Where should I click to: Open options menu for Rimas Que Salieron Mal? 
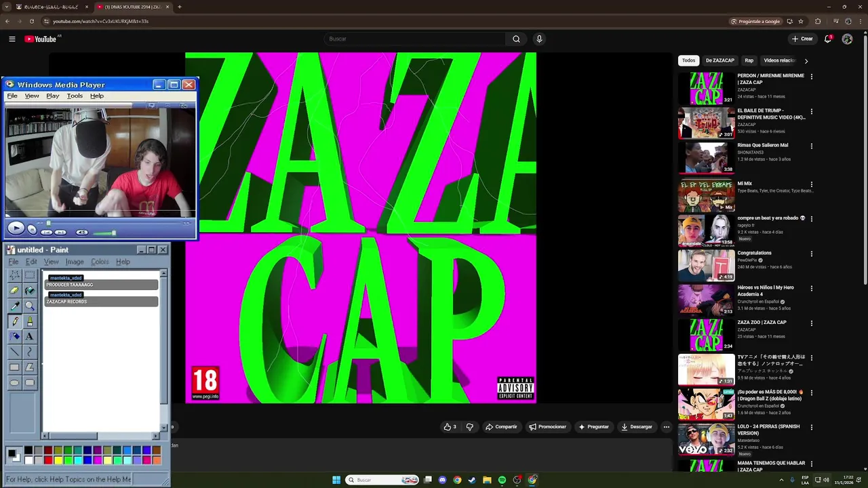811,146
